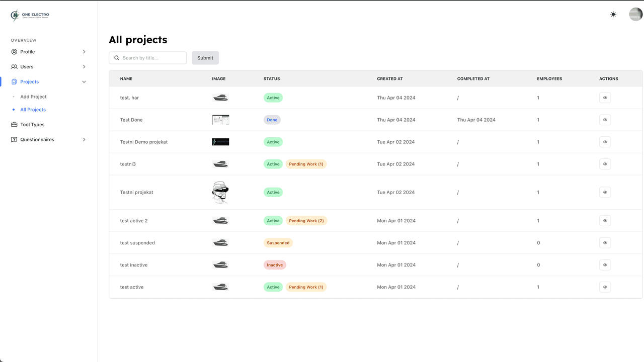Expand the Questionnaires menu chevron
This screenshot has height=362, width=644.
84,140
